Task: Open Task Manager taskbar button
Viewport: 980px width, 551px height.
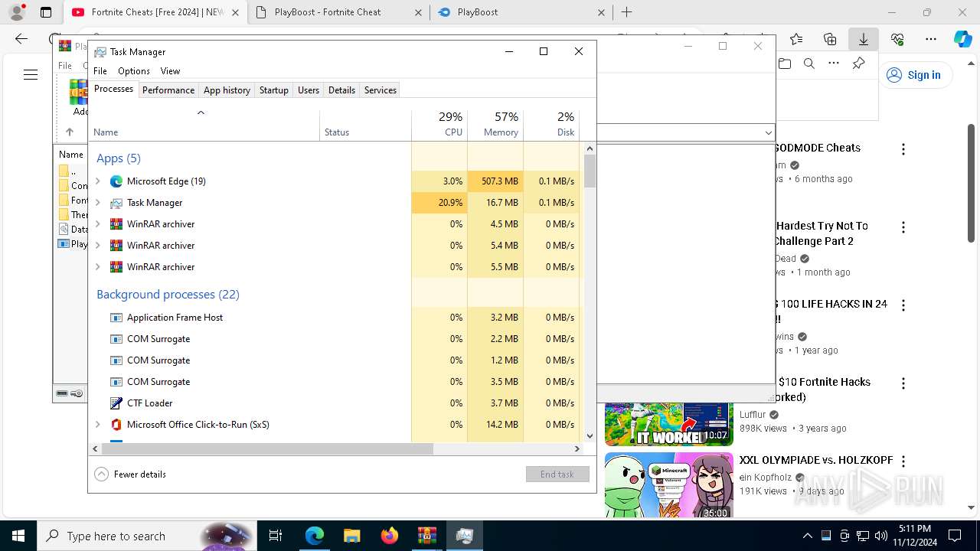Action: pyautogui.click(x=464, y=536)
